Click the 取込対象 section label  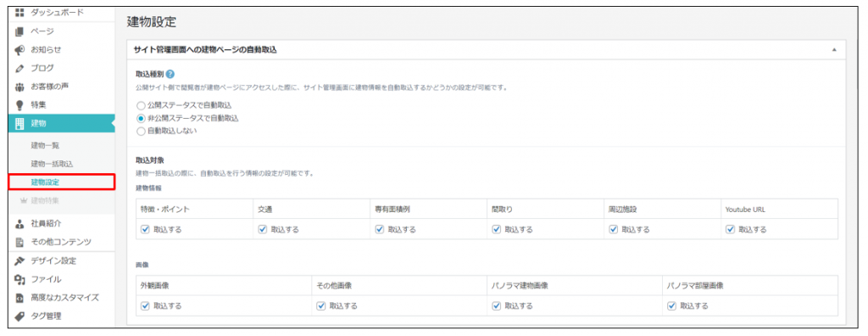tap(150, 160)
